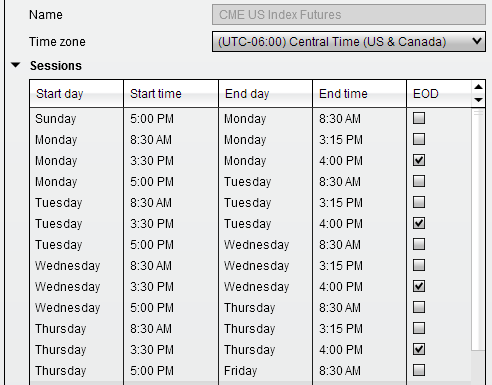The height and width of the screenshot is (385, 492).
Task: Uncheck EOD for Tuesday 3:30 PM session
Action: click(x=419, y=223)
